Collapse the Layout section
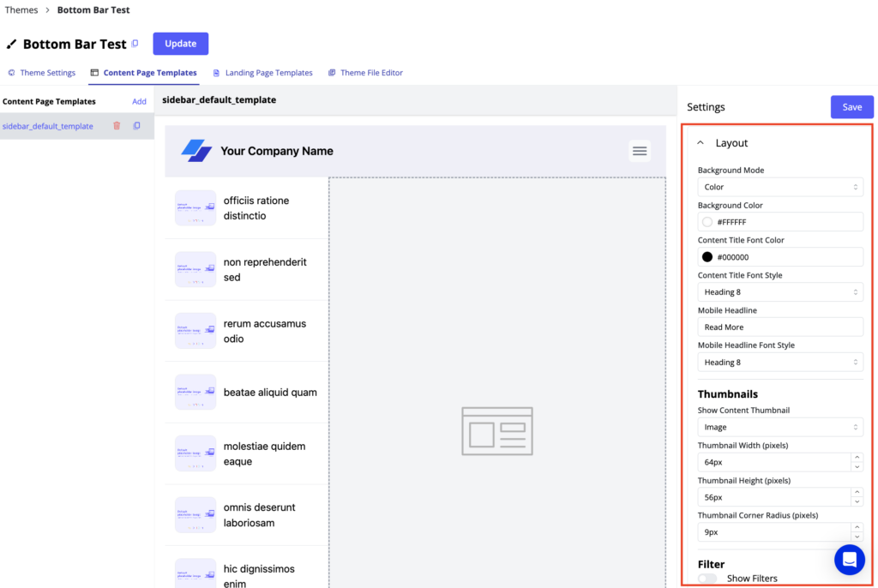Viewport: 878px width, 588px height. pyautogui.click(x=700, y=143)
